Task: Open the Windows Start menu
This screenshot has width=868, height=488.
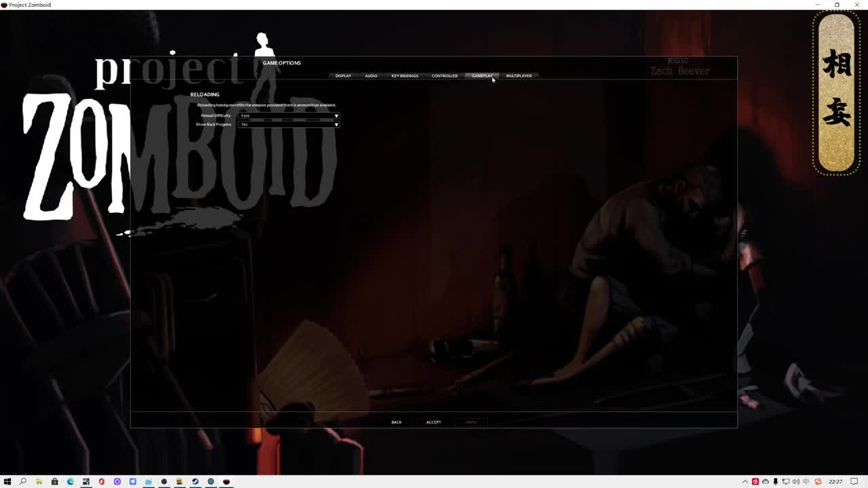Action: (x=7, y=482)
